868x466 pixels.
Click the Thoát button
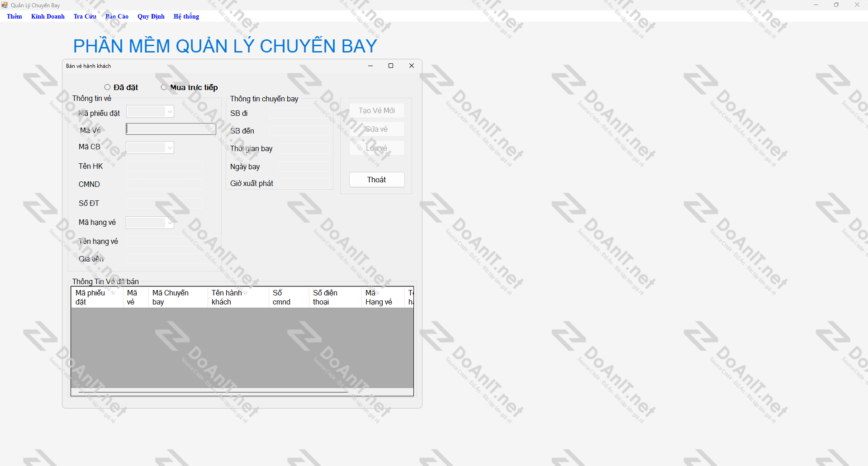(377, 180)
